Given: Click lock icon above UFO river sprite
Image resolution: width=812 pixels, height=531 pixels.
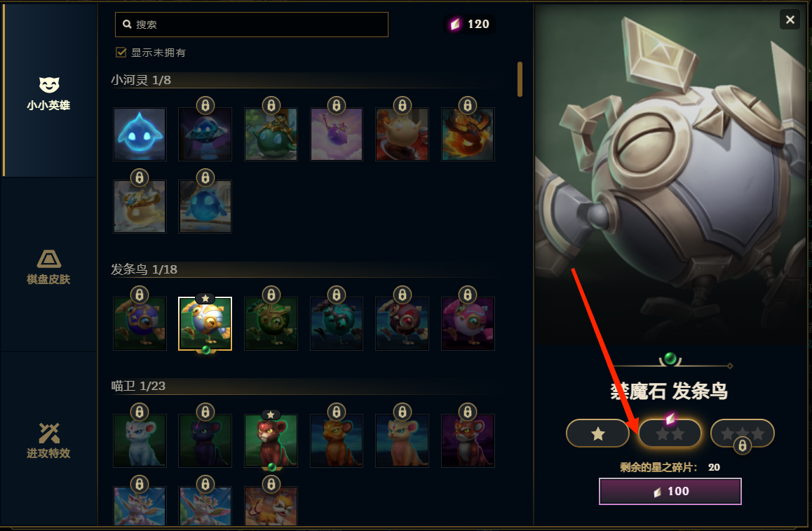Looking at the screenshot, I should pyautogui.click(x=205, y=106).
